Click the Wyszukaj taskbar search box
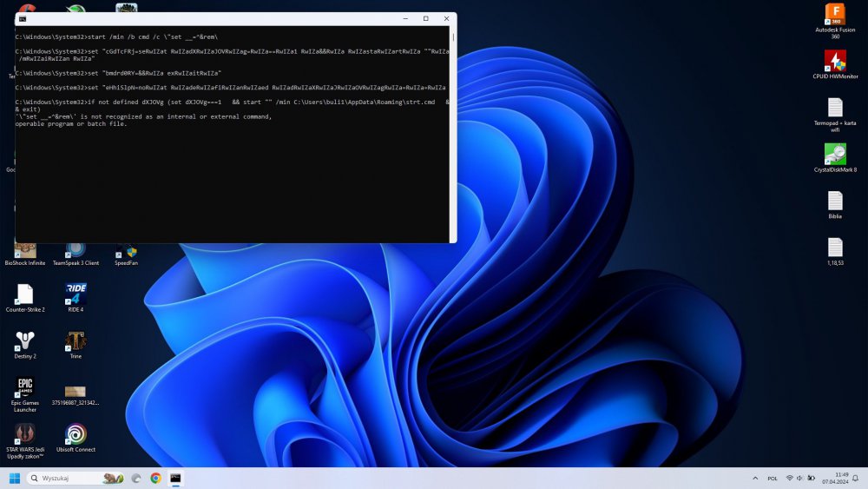This screenshot has width=868, height=489. point(74,478)
